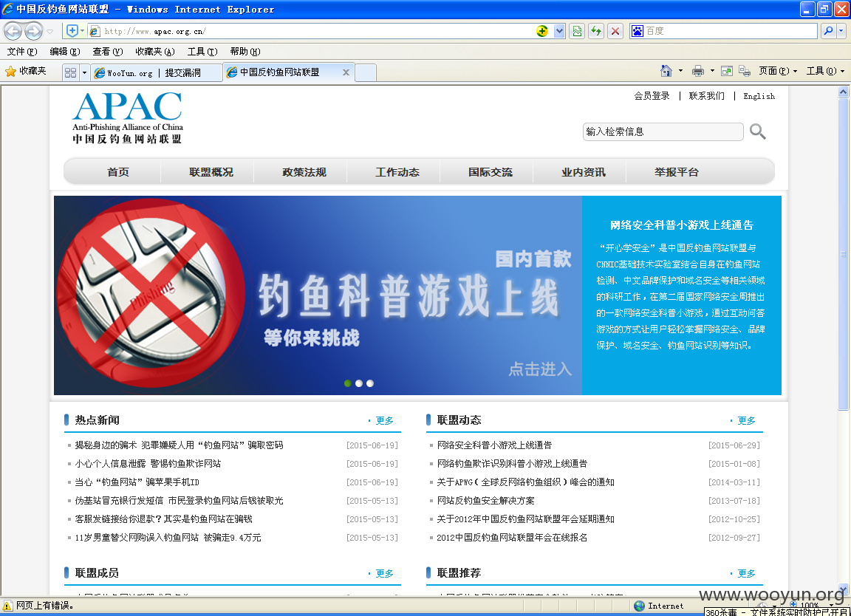Click the site search magnifier icon
This screenshot has width=851, height=616.
coord(757,131)
